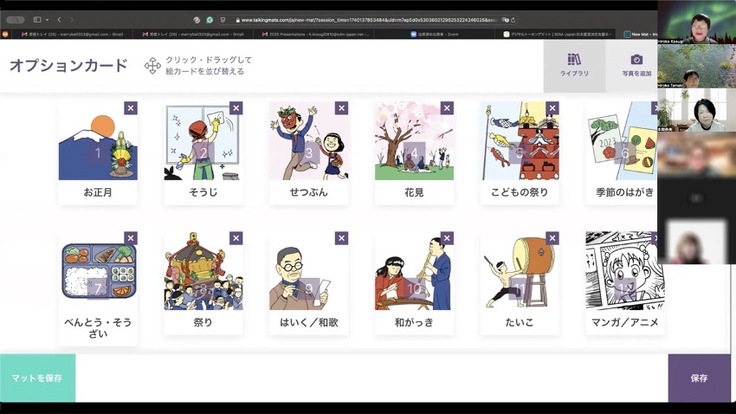This screenshot has height=414, width=736.
Task: Select the 和がっき card thumbnail
Action: 414,272
